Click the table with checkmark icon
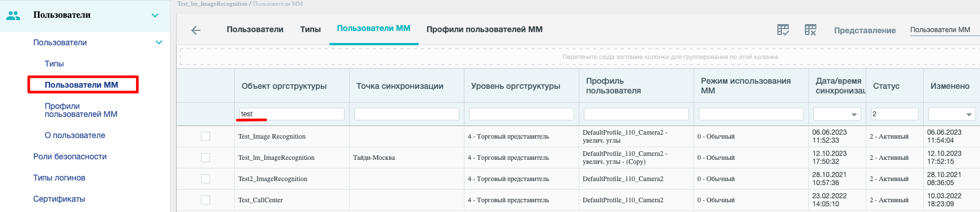This screenshot has height=212, width=980. click(x=783, y=30)
